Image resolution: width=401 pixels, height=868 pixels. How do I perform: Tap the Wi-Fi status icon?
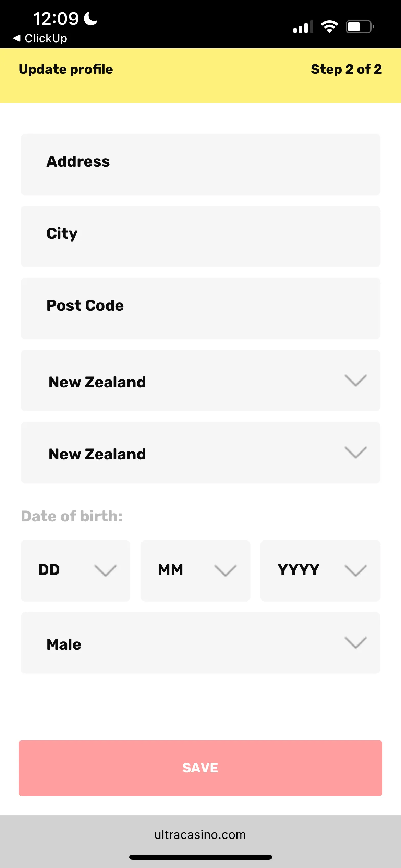[x=329, y=26]
